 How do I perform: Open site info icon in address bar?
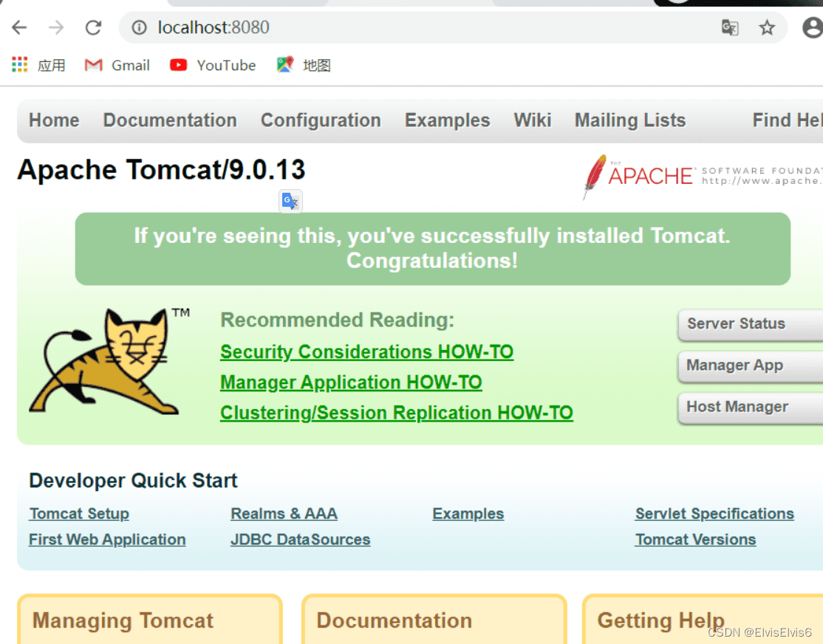[x=139, y=27]
